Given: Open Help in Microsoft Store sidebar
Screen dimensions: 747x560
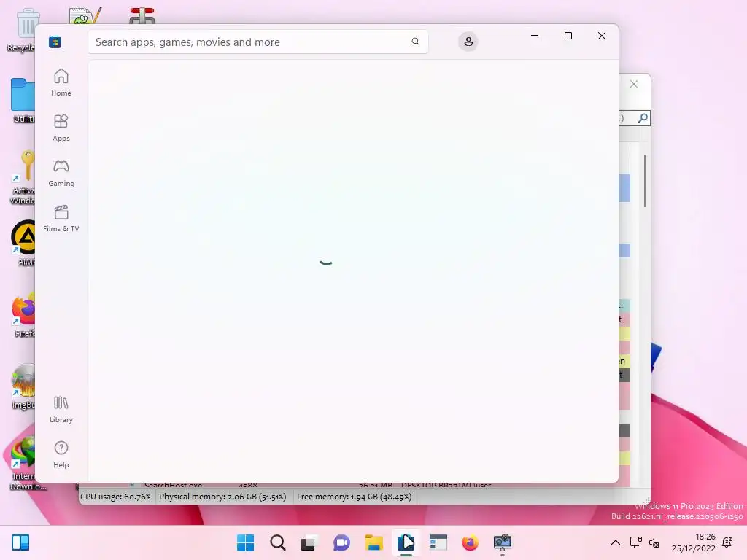Looking at the screenshot, I should click(x=61, y=454).
